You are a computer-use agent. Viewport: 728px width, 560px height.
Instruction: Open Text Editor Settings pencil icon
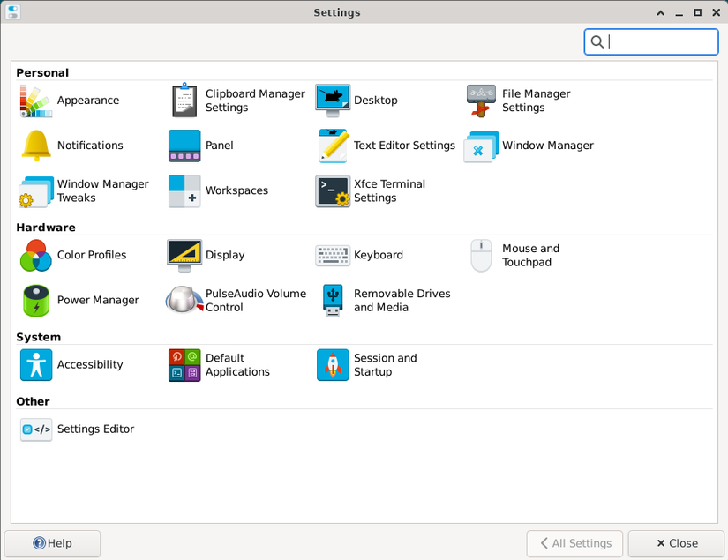pos(334,146)
